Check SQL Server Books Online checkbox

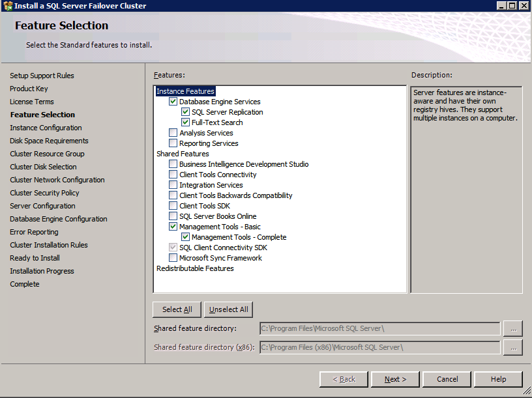pos(173,216)
